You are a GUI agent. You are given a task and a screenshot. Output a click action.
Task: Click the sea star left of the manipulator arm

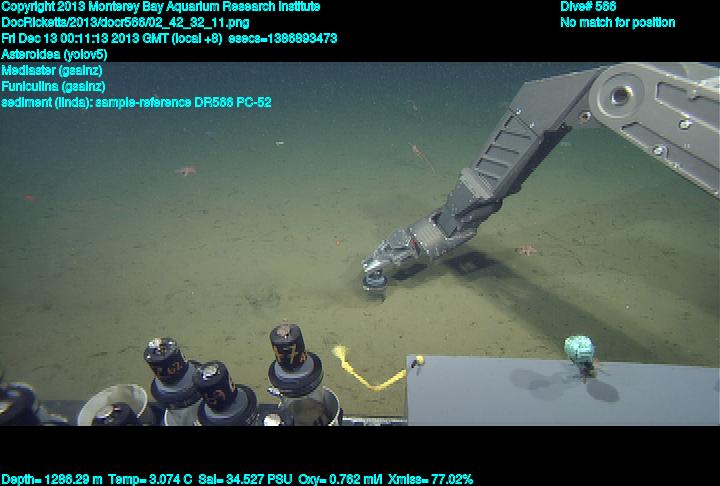point(186,171)
